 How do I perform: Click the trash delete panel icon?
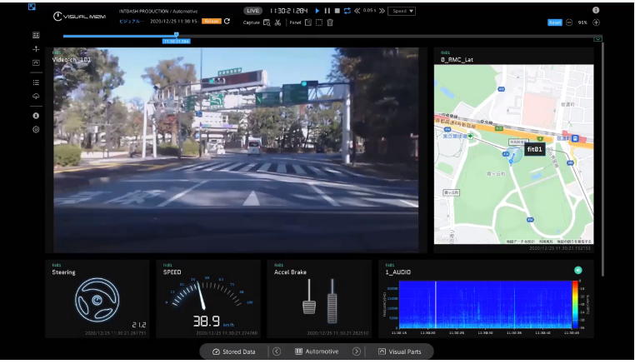coord(330,22)
